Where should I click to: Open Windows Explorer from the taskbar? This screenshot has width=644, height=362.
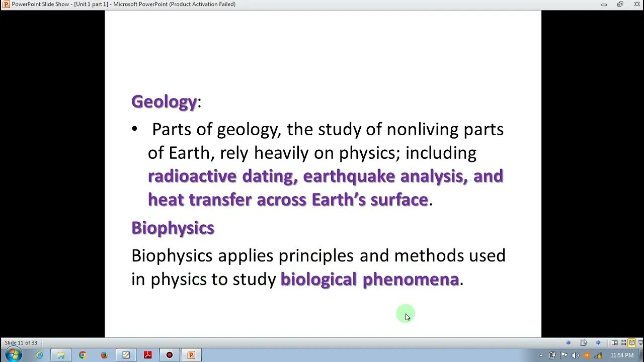(61, 355)
